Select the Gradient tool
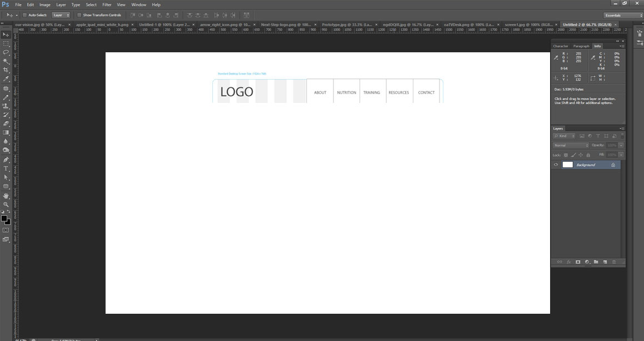 6,133
